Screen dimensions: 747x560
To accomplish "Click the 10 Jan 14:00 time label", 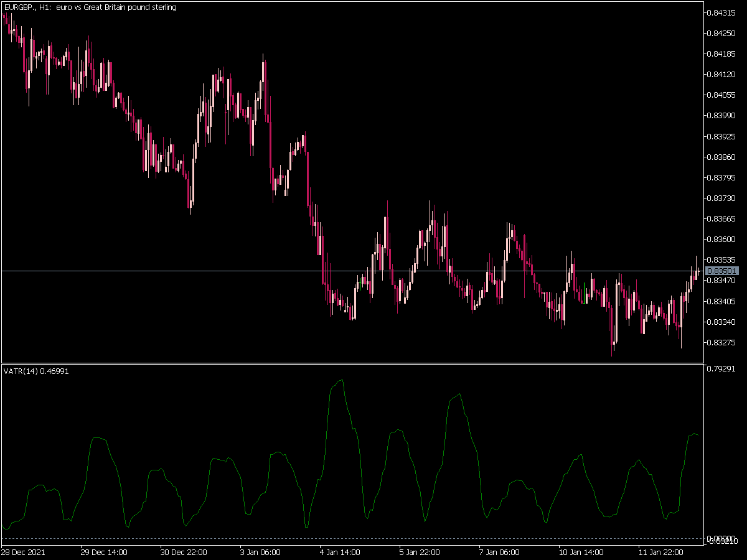I will pyautogui.click(x=582, y=552).
